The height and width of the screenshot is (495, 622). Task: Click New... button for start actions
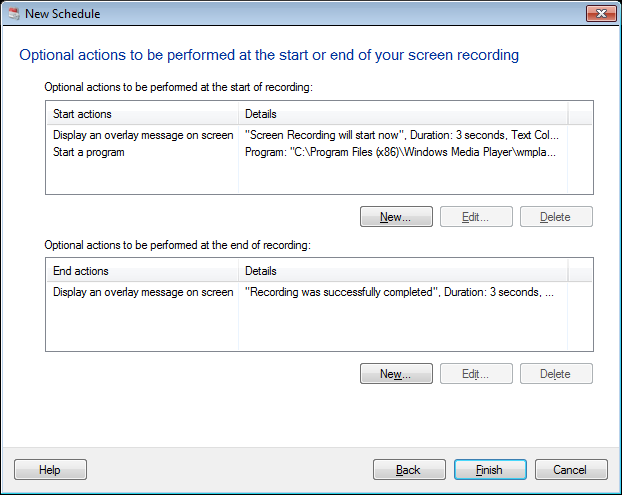[x=396, y=217]
